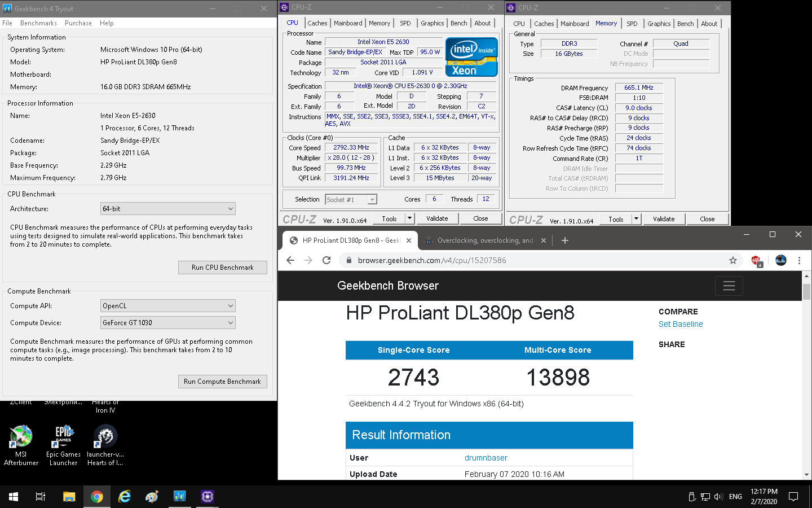Expand the Architecture 64-bit dropdown
This screenshot has height=508, width=812.
point(168,209)
